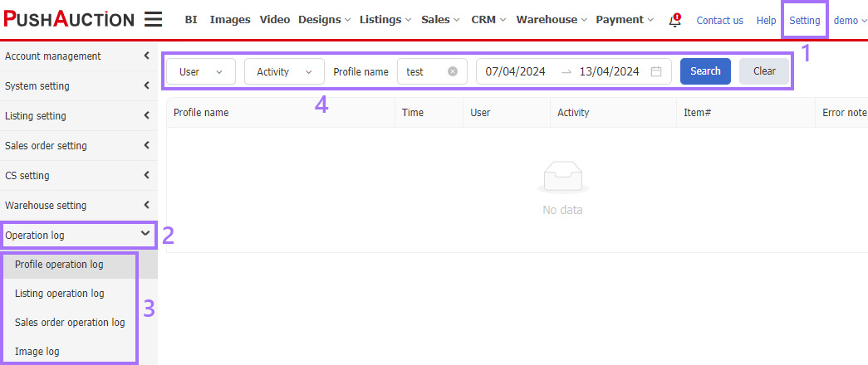Click the Contact us link
This screenshot has width=868, height=365.
[719, 21]
